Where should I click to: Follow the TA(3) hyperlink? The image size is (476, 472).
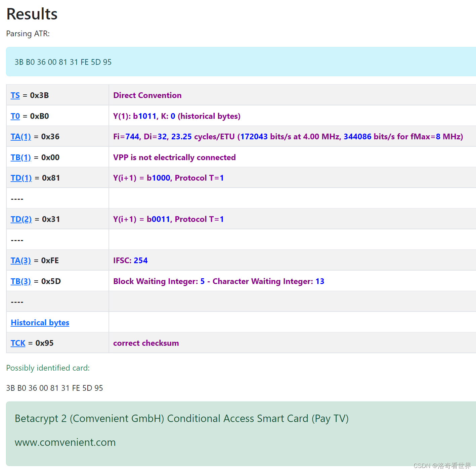tap(20, 260)
